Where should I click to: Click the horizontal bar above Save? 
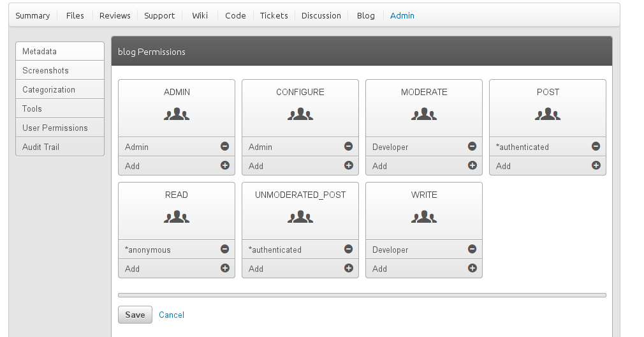362,296
